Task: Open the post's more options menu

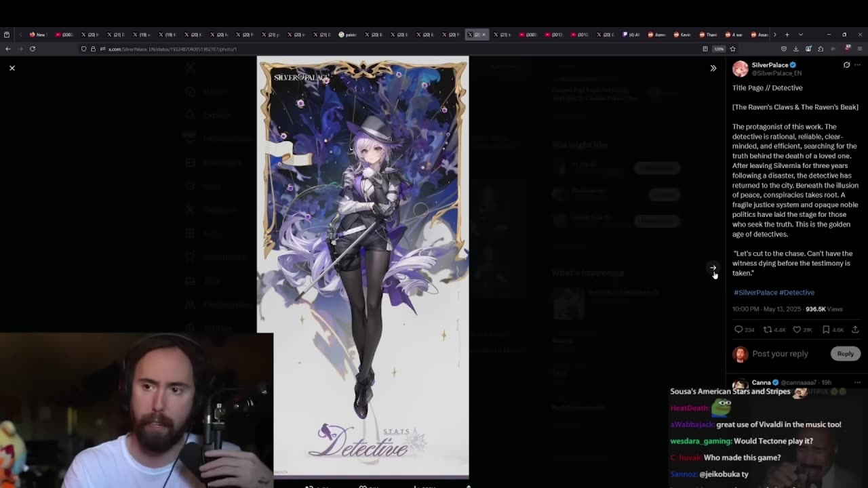Action: pyautogui.click(x=857, y=65)
